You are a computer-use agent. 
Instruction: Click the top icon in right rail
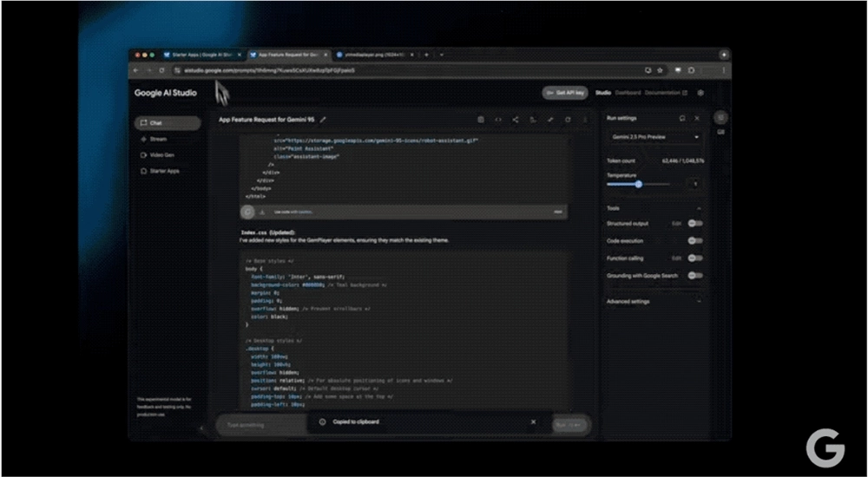[x=720, y=117]
